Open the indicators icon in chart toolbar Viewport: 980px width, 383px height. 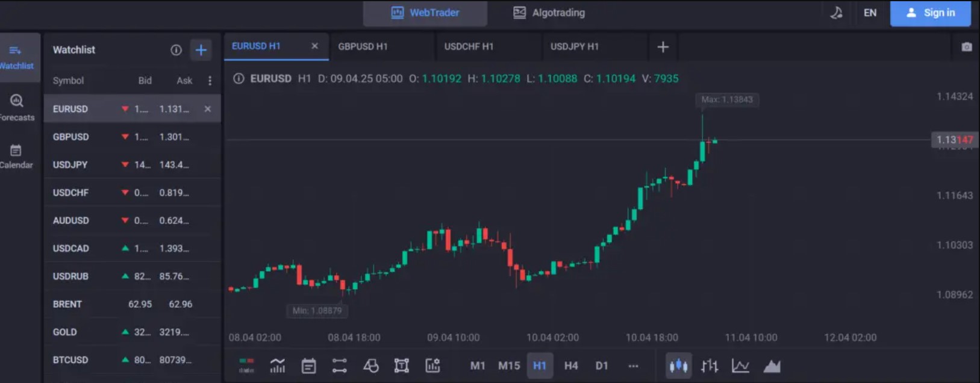click(x=278, y=366)
